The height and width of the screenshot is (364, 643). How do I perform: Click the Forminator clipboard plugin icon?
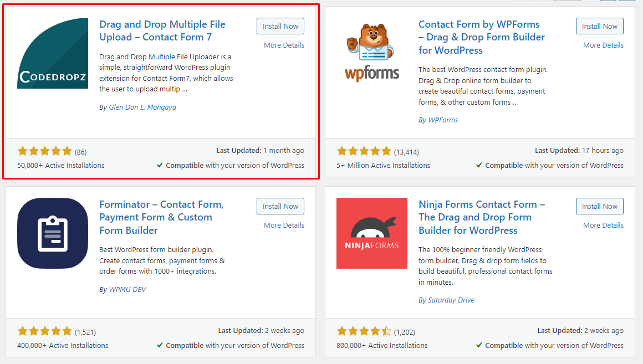[53, 233]
